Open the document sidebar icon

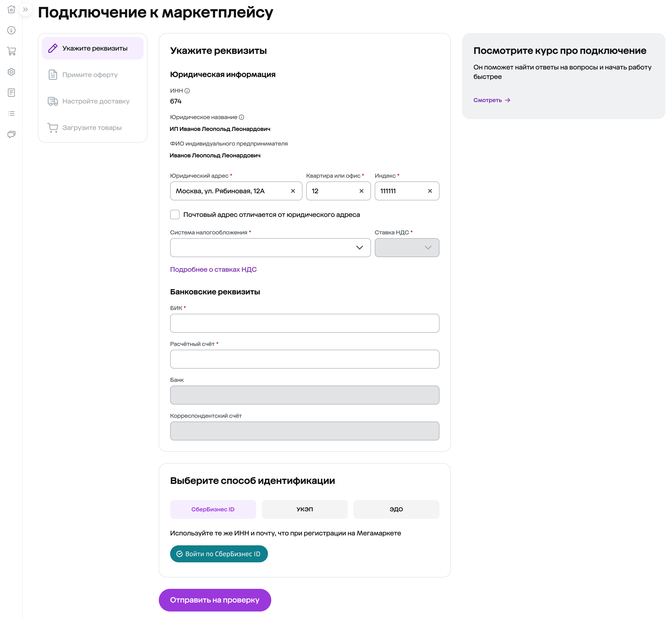click(x=11, y=93)
